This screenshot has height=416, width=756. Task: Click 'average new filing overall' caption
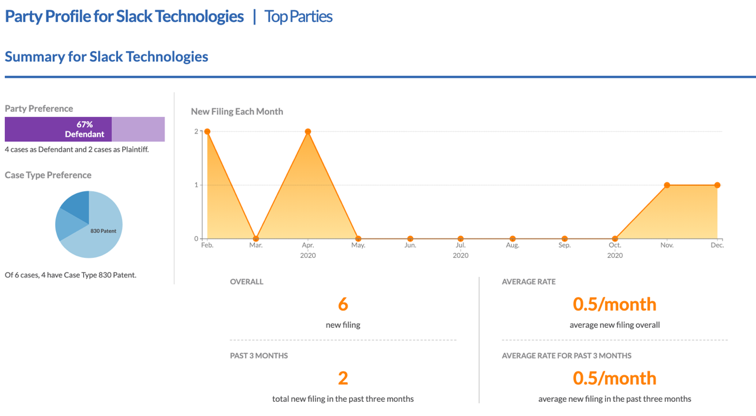[615, 325]
